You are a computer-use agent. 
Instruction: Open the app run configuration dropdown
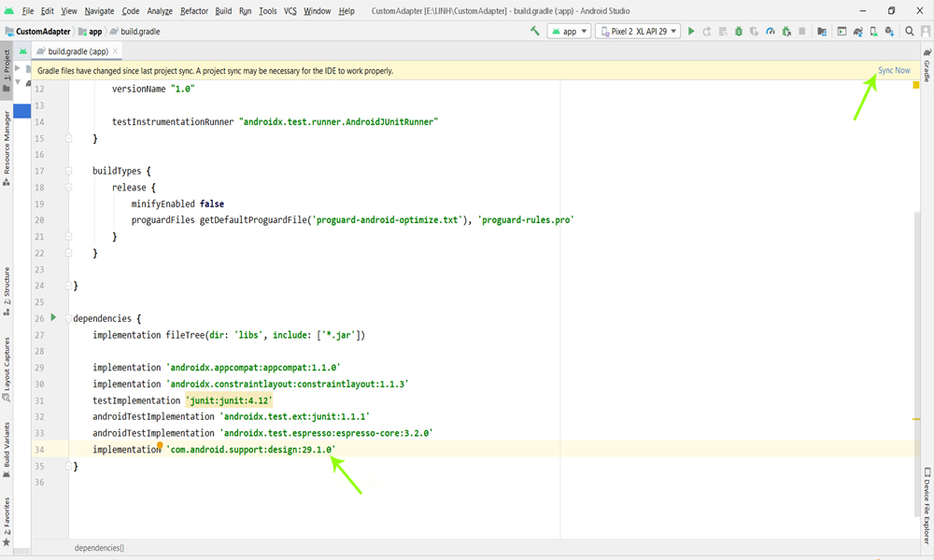tap(570, 31)
